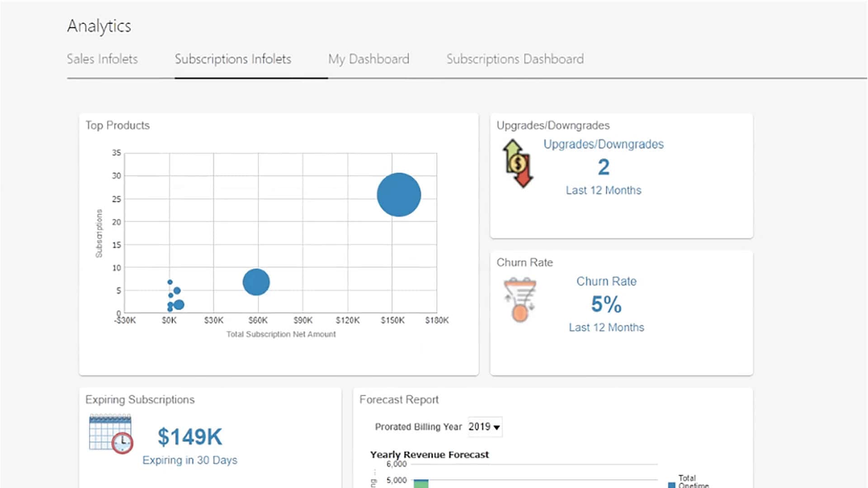
Task: Expand the Forecast Report panel
Action: click(399, 399)
